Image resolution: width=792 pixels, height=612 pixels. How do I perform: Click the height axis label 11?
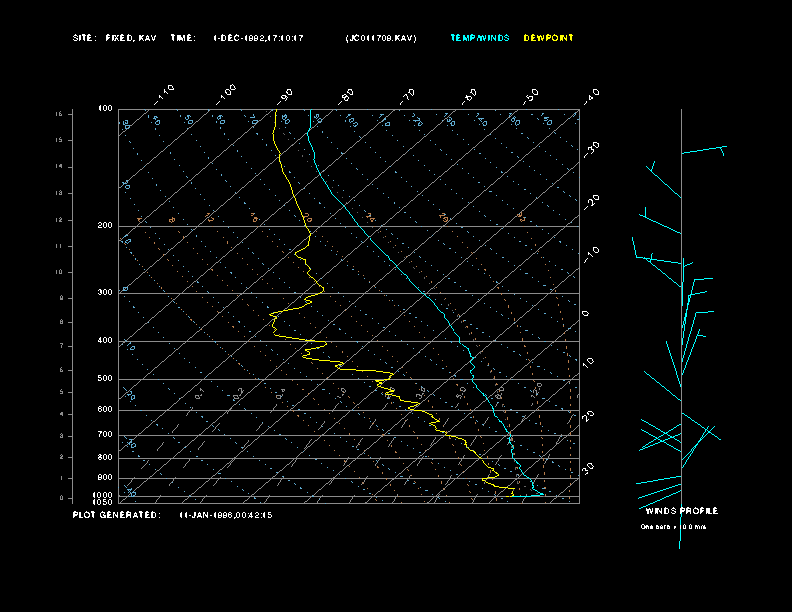tap(60, 246)
